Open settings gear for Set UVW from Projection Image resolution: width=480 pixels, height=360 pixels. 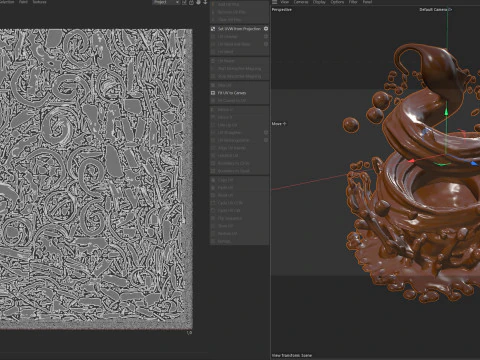tap(266, 29)
